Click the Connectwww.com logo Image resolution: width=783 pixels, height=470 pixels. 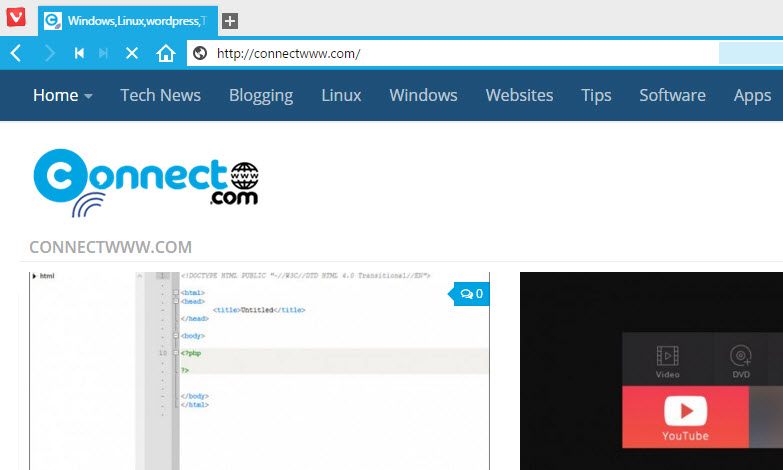click(x=146, y=182)
